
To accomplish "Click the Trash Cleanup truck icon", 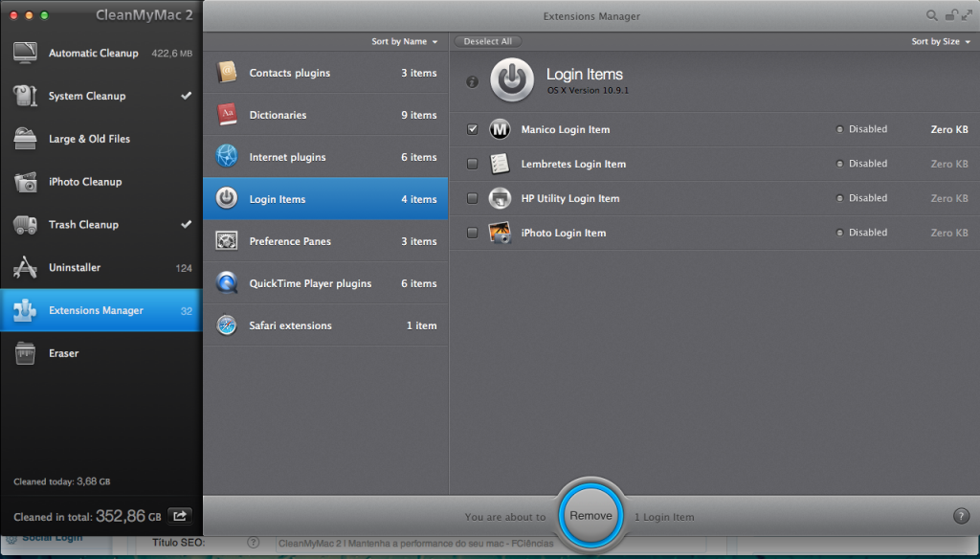I will click(x=25, y=225).
